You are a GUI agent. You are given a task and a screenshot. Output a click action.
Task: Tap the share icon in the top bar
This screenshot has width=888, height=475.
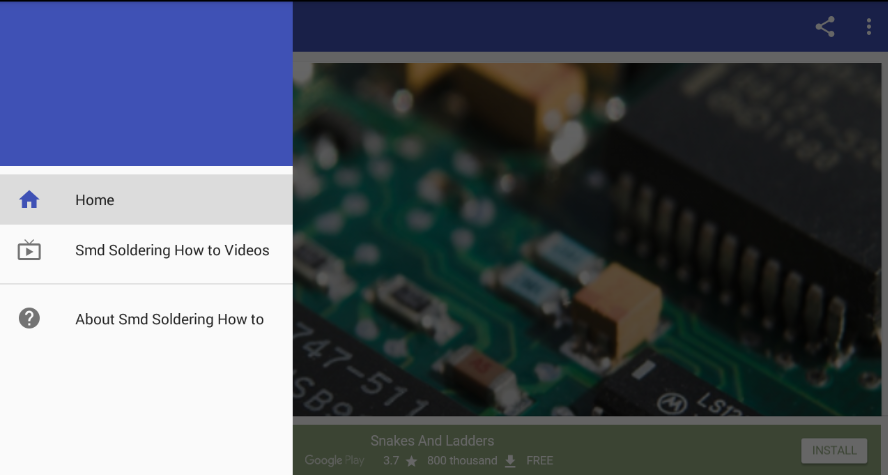tap(825, 27)
